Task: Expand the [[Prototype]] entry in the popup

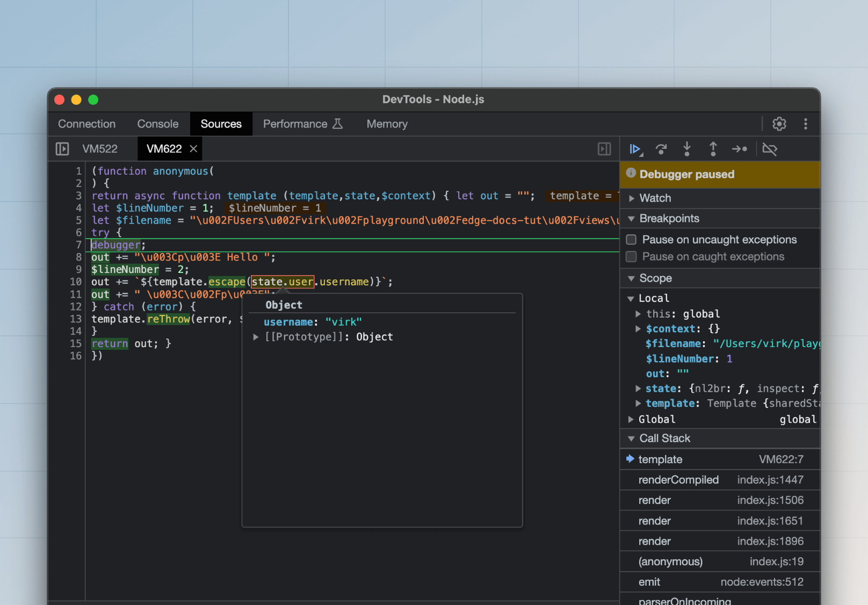Action: (x=256, y=337)
